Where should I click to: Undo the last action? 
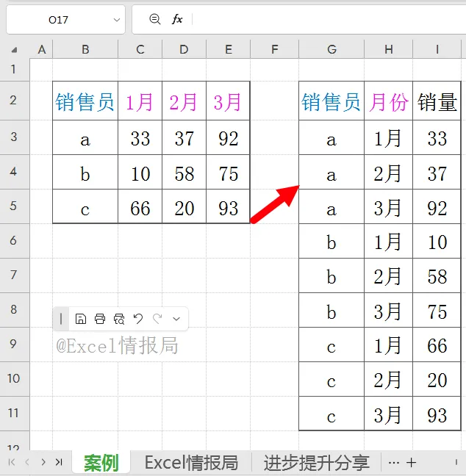point(138,319)
